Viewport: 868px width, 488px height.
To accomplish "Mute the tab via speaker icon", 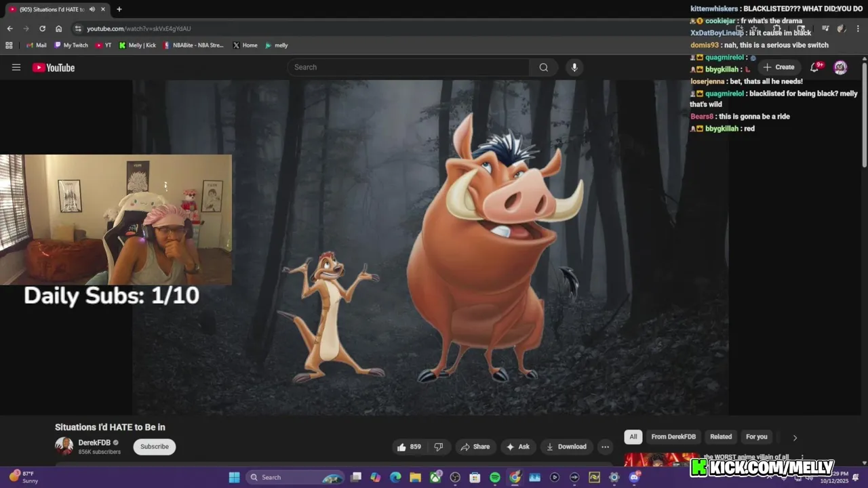I will coord(92,9).
